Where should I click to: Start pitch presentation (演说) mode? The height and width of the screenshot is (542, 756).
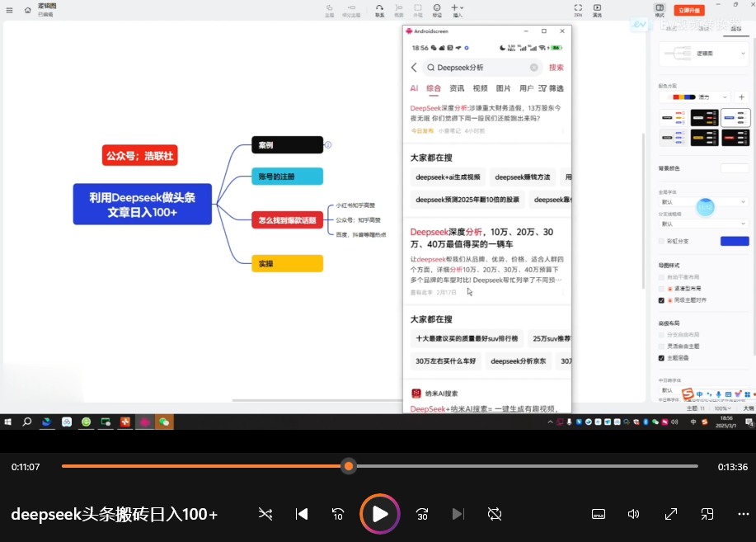(597, 10)
